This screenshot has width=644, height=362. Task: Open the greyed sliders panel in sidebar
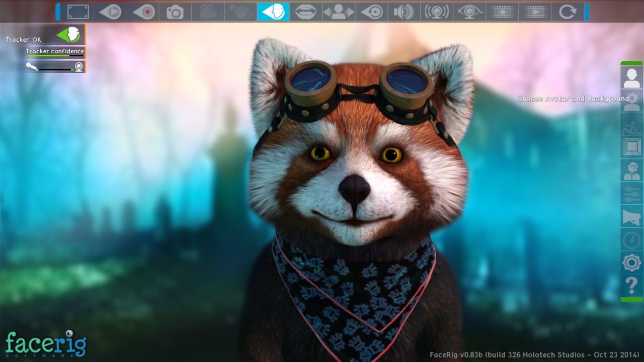[631, 194]
